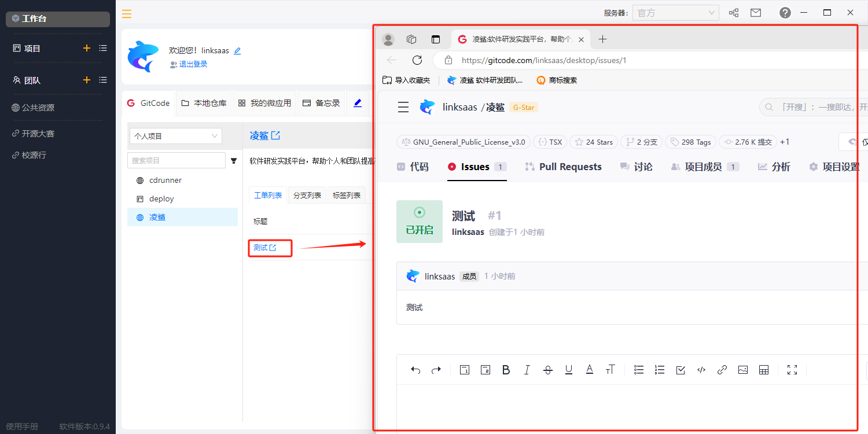This screenshot has width=868, height=434.
Task: Switch to the 本地仓库 tab
Action: pos(203,103)
